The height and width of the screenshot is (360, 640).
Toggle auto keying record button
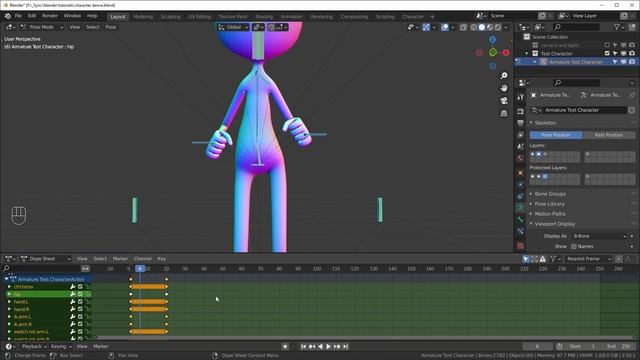[x=285, y=347]
